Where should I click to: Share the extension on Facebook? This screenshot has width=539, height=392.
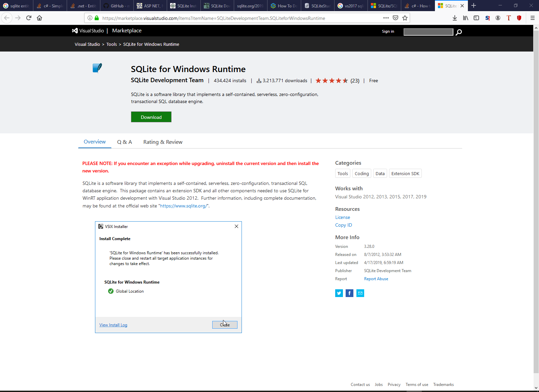(x=350, y=293)
